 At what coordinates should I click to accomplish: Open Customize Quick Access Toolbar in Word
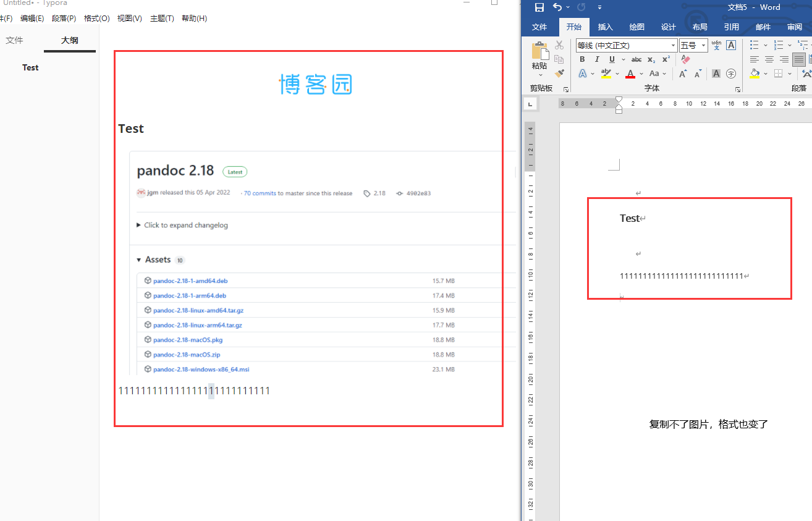(599, 7)
